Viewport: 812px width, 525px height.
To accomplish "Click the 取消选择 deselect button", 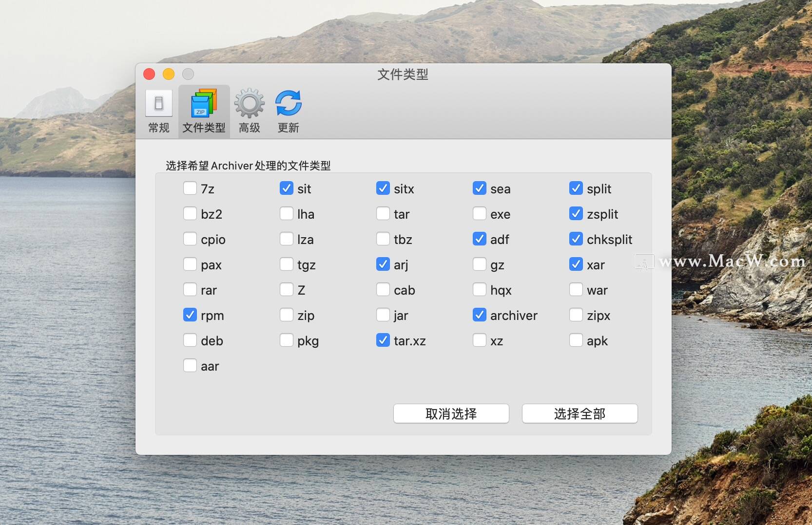I will [451, 413].
